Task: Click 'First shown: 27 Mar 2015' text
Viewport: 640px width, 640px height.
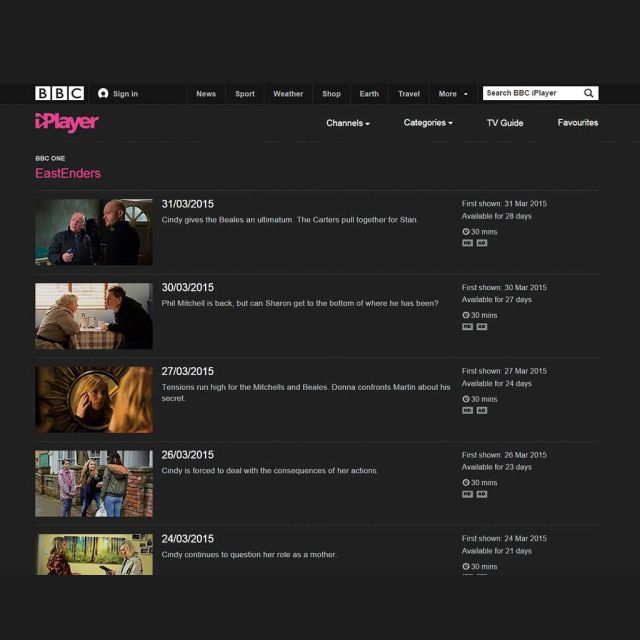Action: 504,371
